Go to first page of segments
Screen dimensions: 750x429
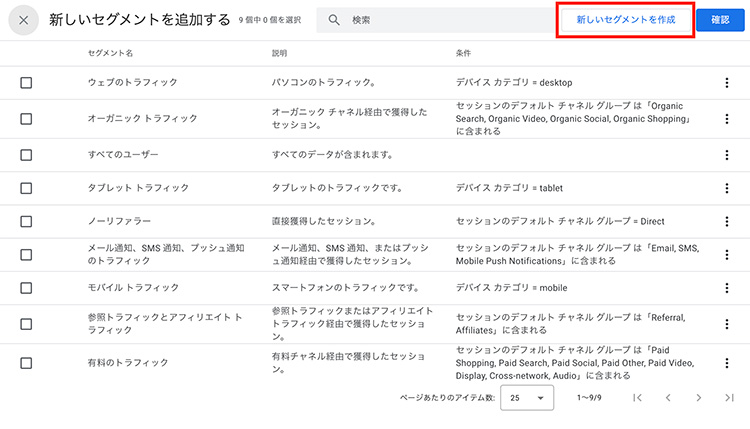click(x=637, y=397)
